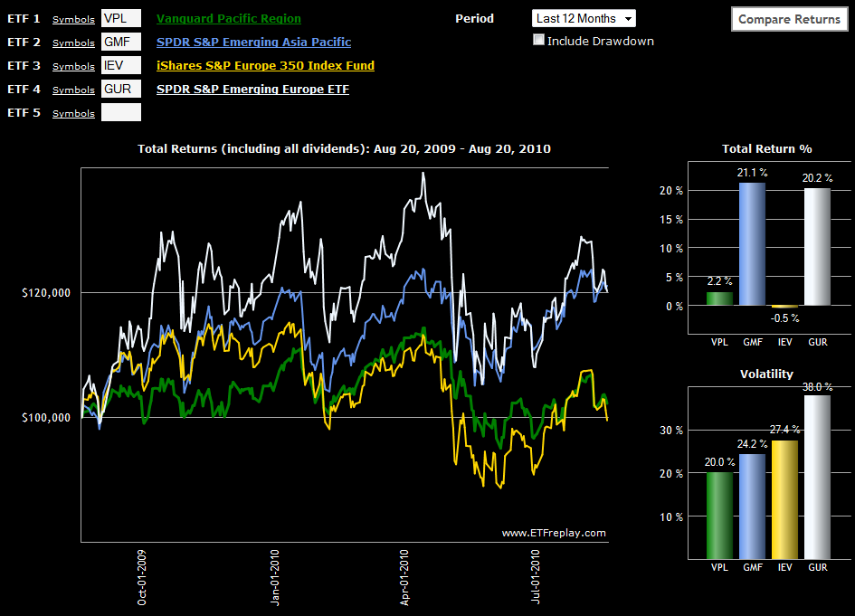Click the GUR 20.2% total return bar

tap(817, 246)
